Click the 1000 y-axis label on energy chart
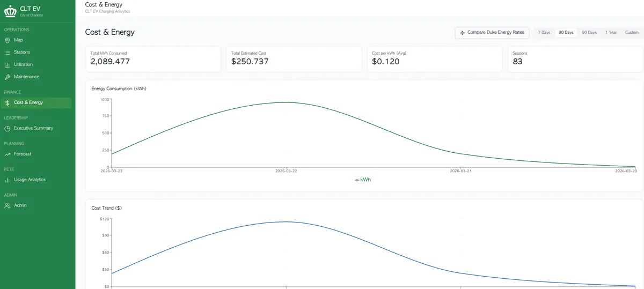 click(105, 99)
